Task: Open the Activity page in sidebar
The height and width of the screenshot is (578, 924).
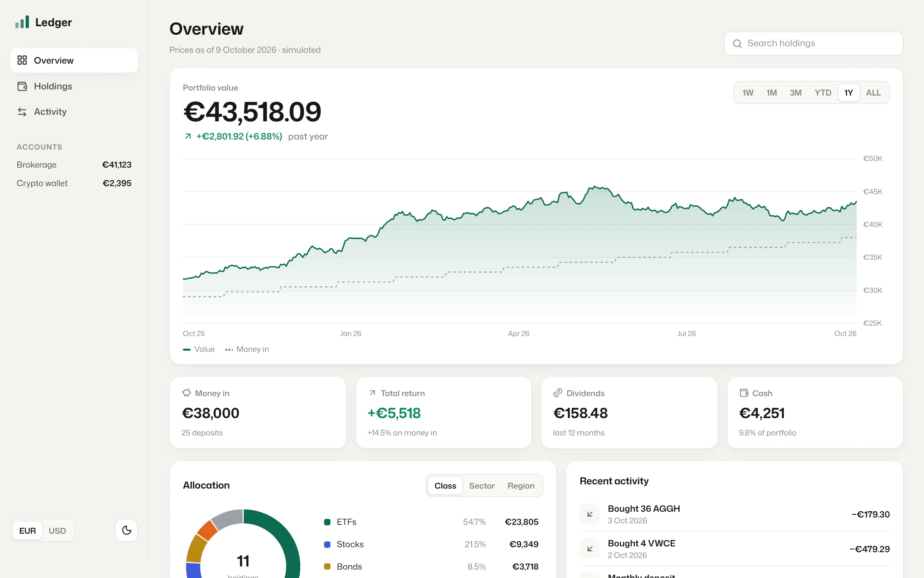Action: [x=74, y=112]
